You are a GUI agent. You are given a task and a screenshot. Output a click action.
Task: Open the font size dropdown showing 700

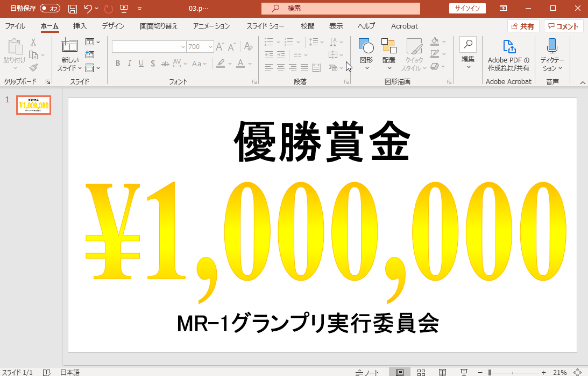pos(210,47)
